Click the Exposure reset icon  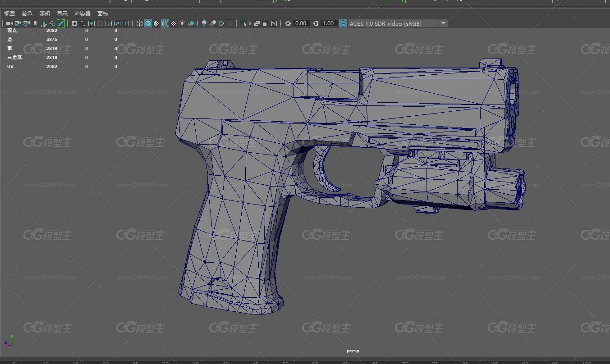(288, 23)
